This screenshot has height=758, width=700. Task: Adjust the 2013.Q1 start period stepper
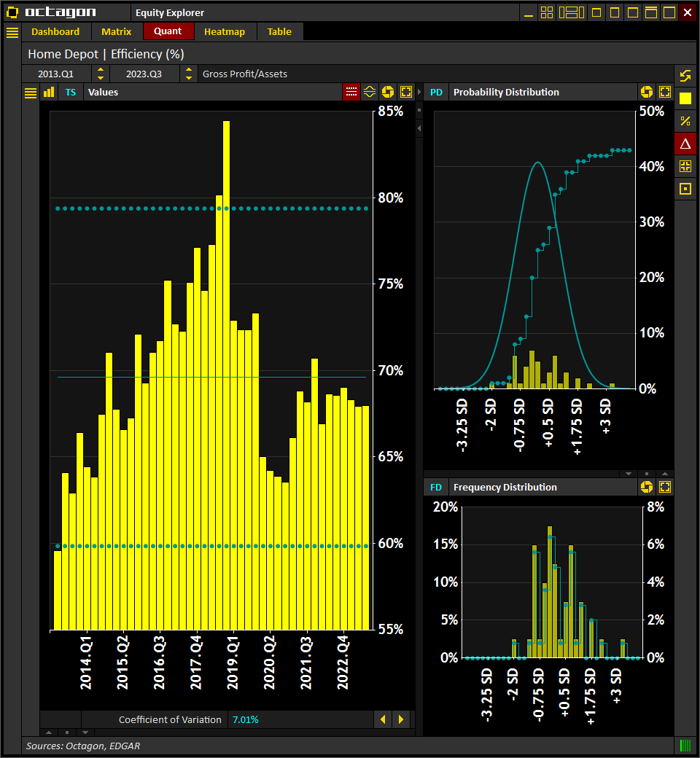tap(101, 74)
